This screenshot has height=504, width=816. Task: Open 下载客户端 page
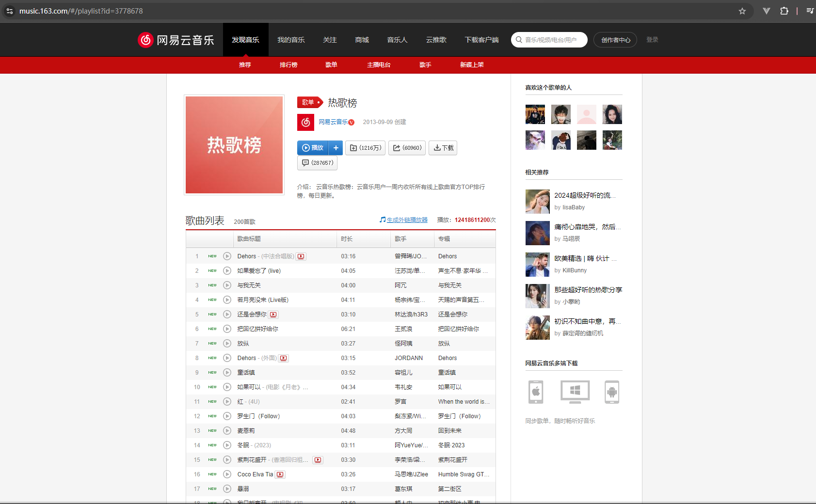tap(481, 40)
